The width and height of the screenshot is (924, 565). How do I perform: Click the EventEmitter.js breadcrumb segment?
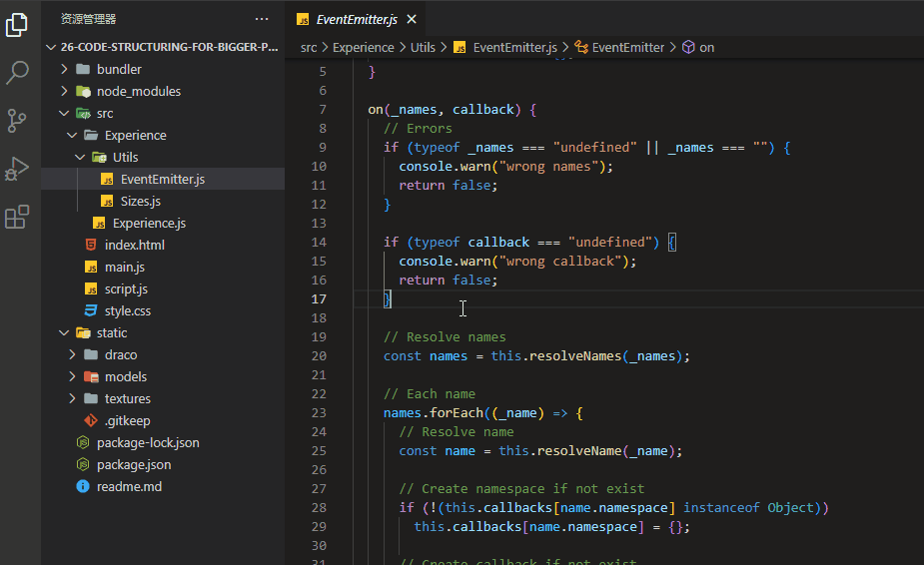pyautogui.click(x=514, y=48)
